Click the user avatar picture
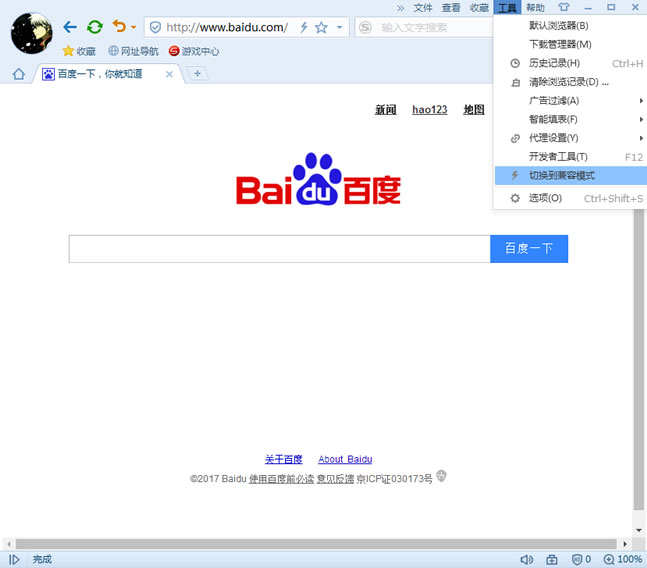This screenshot has height=568, width=647. 32,33
